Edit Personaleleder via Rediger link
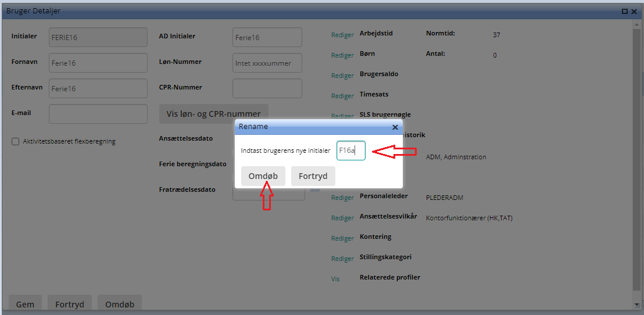Viewport: 644px width, 315px height. point(342,198)
